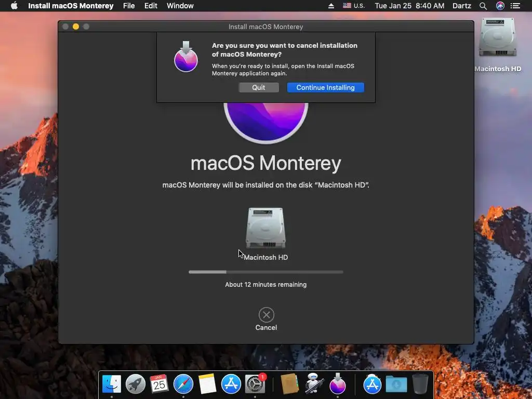Open the Window menu
The width and height of the screenshot is (532, 399).
point(180,6)
